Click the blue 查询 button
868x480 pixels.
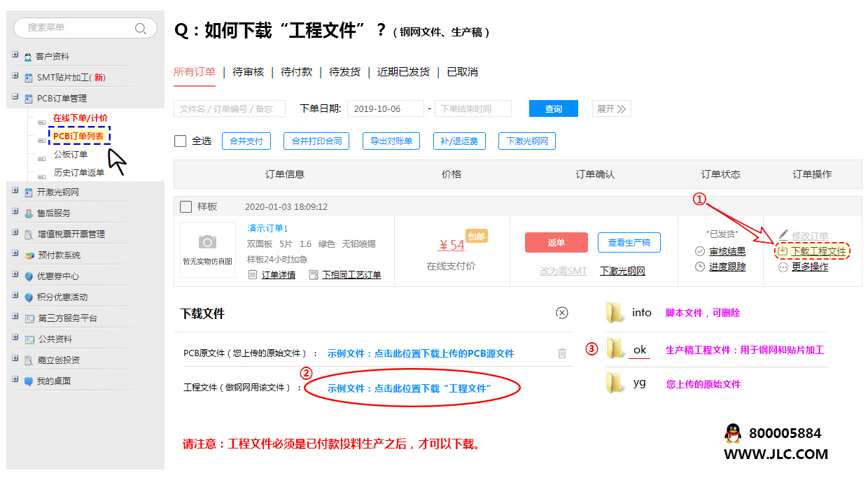coord(555,108)
